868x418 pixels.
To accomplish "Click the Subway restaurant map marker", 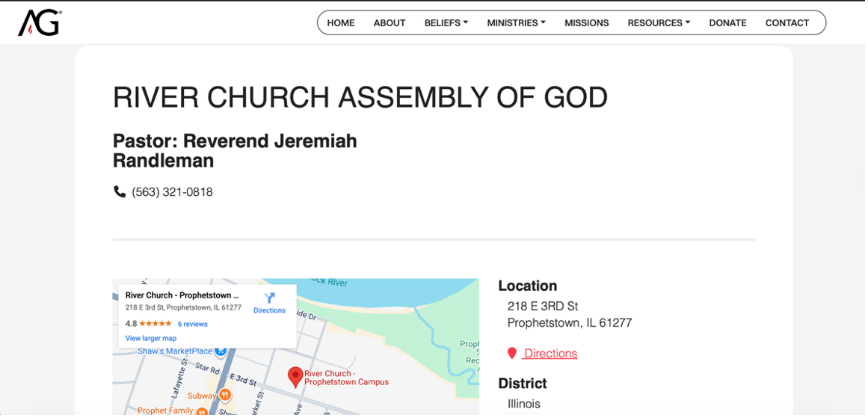I will point(224,396).
